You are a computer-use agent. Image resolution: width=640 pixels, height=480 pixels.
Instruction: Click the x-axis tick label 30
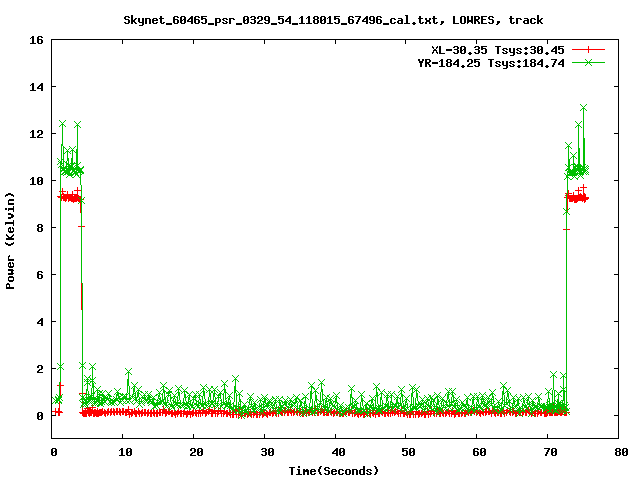pos(267,452)
